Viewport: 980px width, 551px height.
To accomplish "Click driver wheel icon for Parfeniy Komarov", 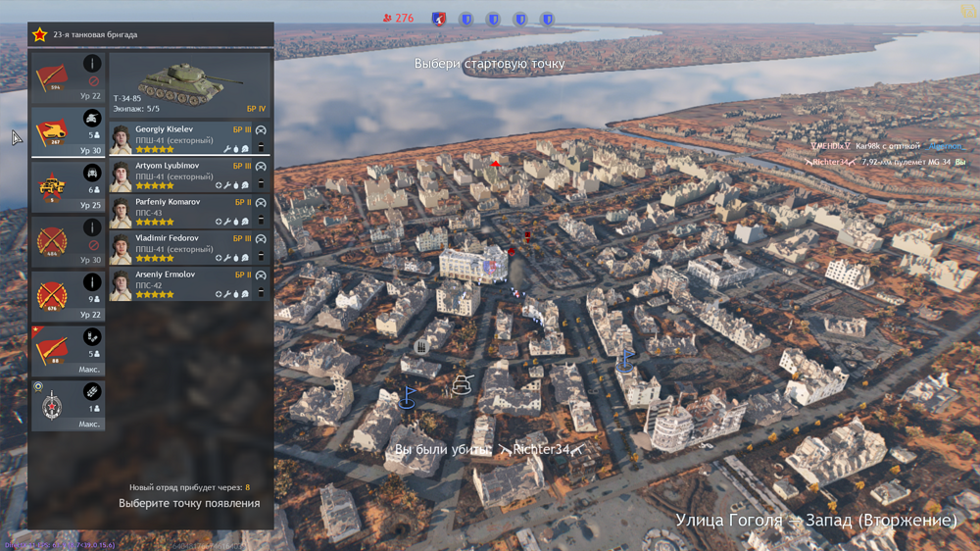I will pyautogui.click(x=261, y=203).
